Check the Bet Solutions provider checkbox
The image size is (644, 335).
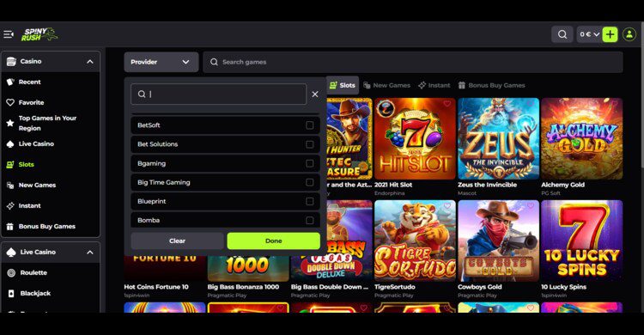[310, 144]
